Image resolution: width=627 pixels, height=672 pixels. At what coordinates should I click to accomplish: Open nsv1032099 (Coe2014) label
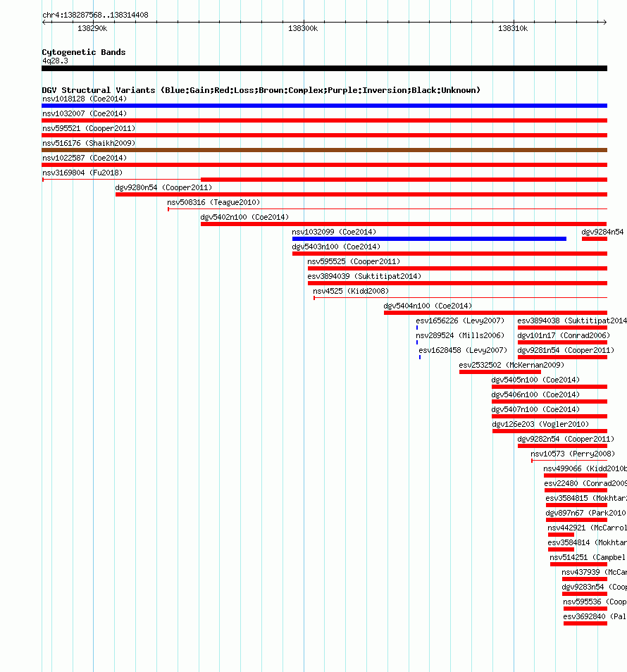pos(335,232)
